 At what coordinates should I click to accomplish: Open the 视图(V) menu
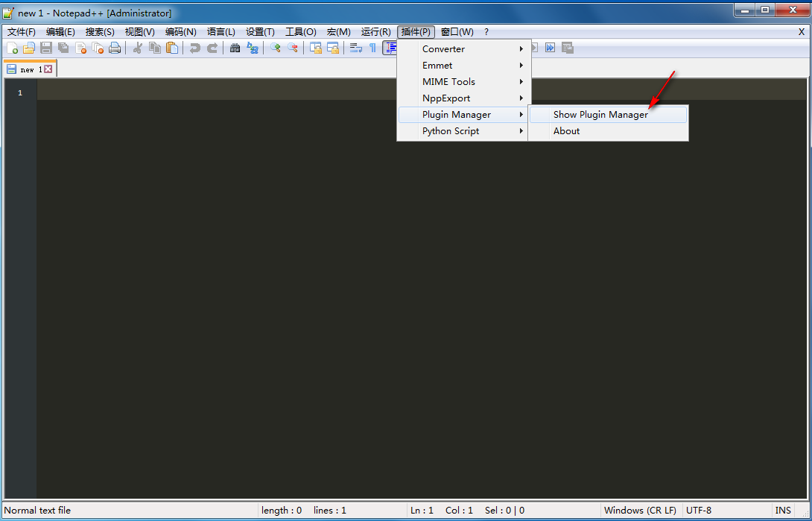pyautogui.click(x=140, y=32)
